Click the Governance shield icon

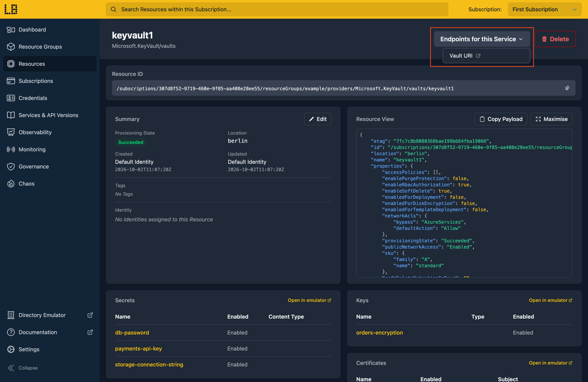click(11, 166)
